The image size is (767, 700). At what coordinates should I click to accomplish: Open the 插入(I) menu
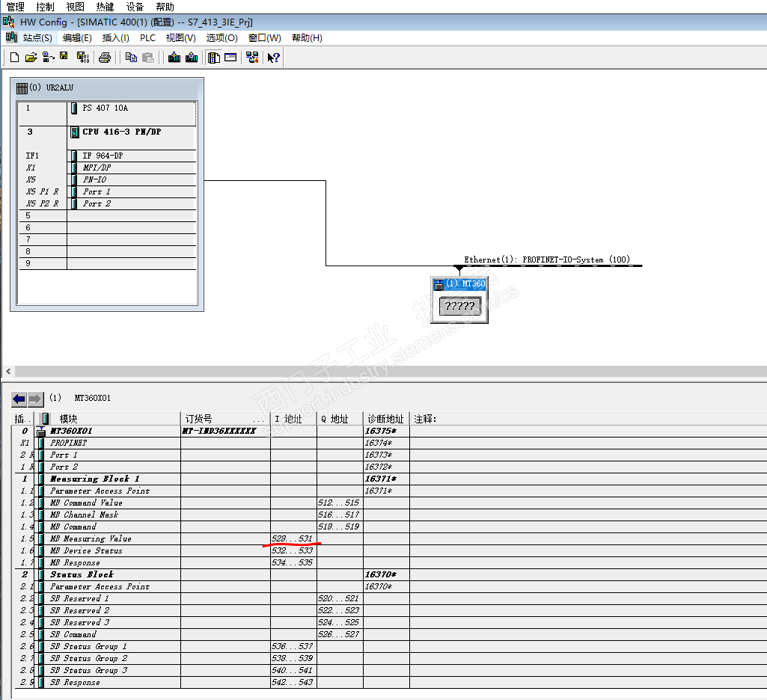pyautogui.click(x=115, y=37)
